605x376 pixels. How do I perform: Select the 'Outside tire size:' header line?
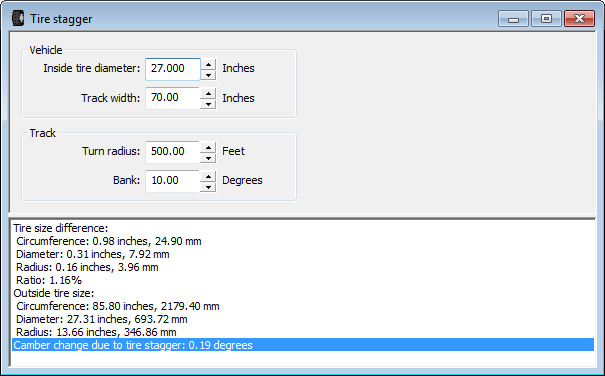click(303, 293)
